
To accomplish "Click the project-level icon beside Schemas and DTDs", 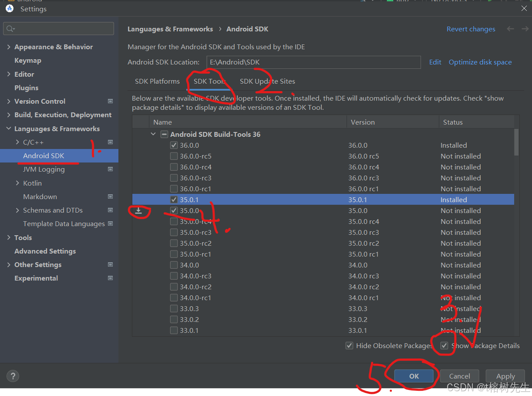I will (110, 210).
